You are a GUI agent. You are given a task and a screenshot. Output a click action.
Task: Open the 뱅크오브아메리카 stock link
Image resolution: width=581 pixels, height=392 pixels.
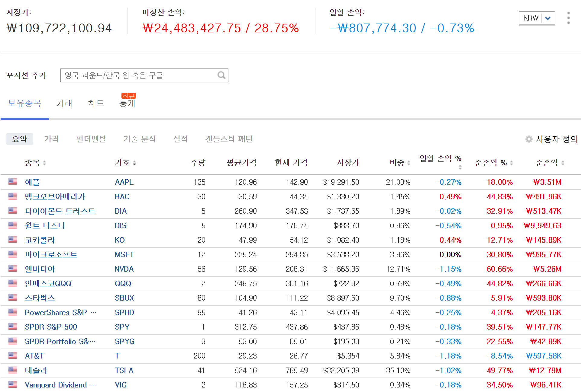(x=55, y=197)
